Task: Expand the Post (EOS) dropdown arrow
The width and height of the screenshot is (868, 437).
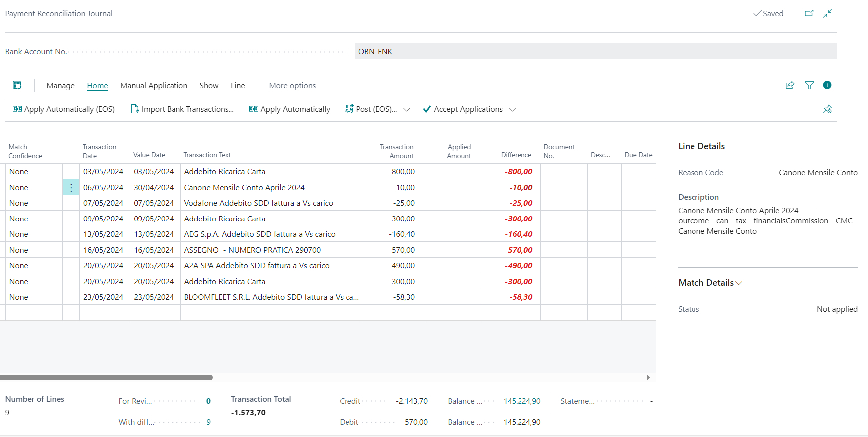Action: [407, 110]
